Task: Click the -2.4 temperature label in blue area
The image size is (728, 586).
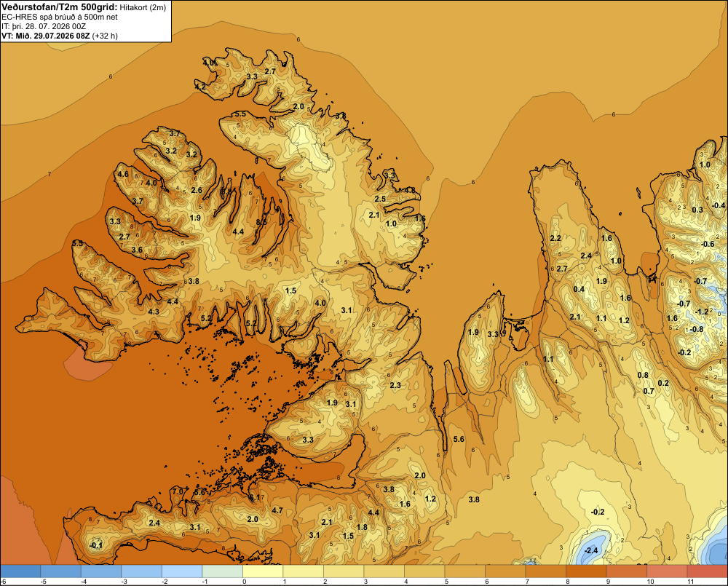Action: click(591, 550)
